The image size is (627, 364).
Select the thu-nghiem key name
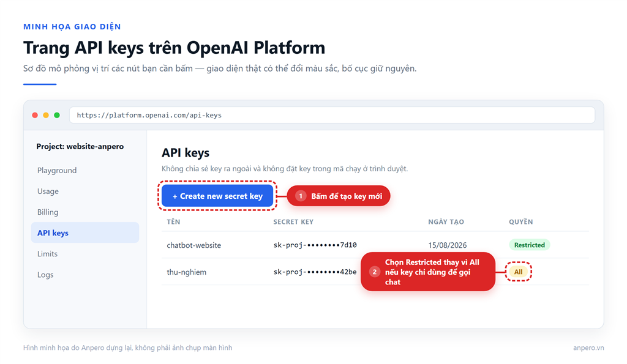(x=186, y=272)
